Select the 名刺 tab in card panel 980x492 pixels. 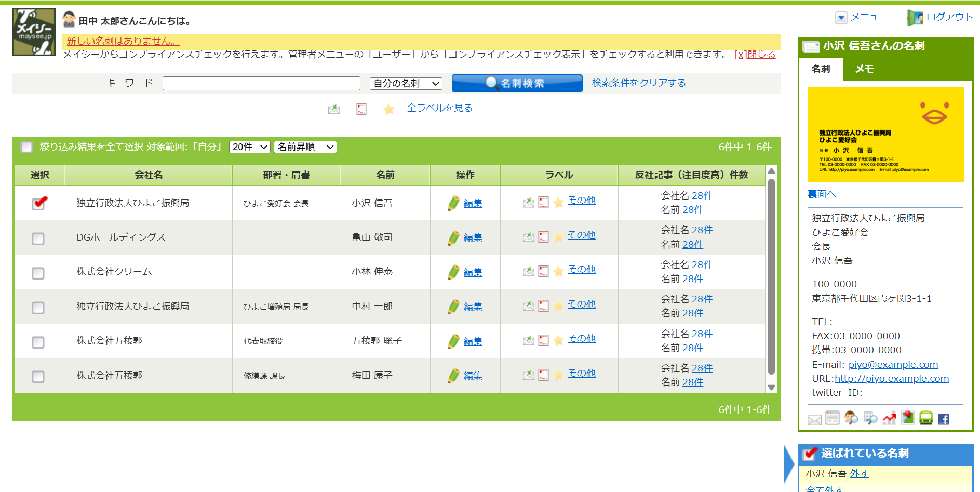pyautogui.click(x=821, y=69)
